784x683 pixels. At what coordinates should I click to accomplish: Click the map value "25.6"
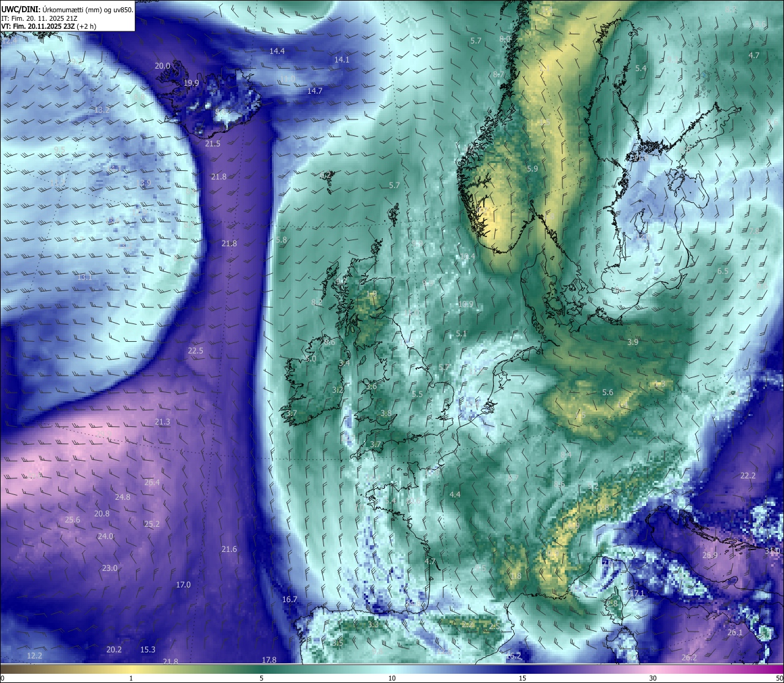[x=72, y=519]
